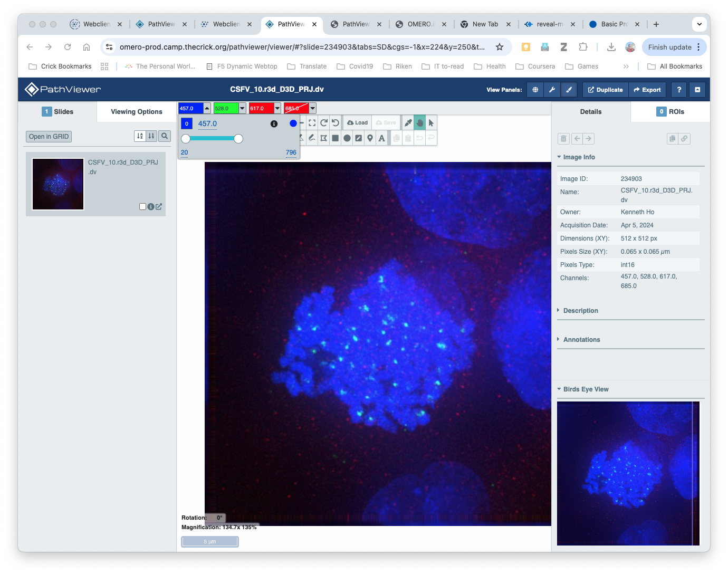Switch to the New Tab browser tab

[485, 24]
